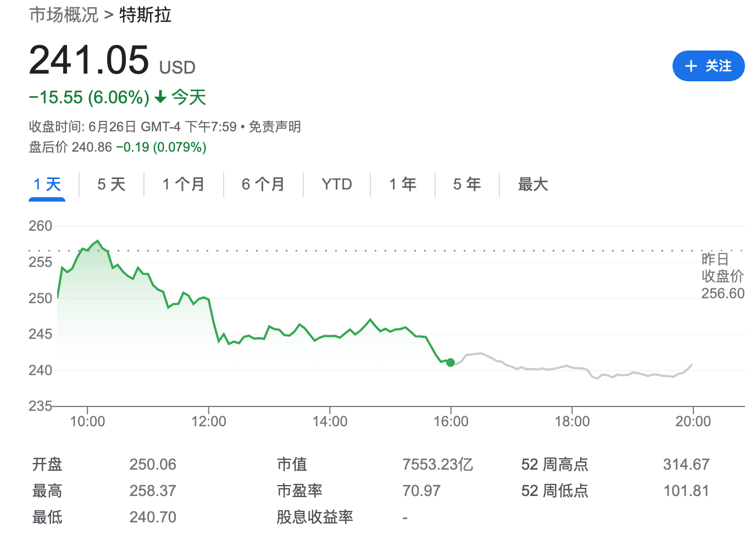Click the 关注 follow button
Image resolution: width=756 pixels, height=546 pixels.
pos(708,66)
